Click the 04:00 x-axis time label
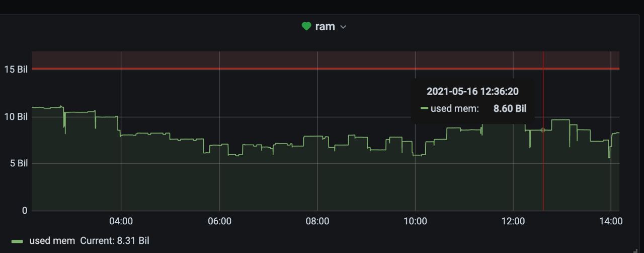 tap(121, 221)
